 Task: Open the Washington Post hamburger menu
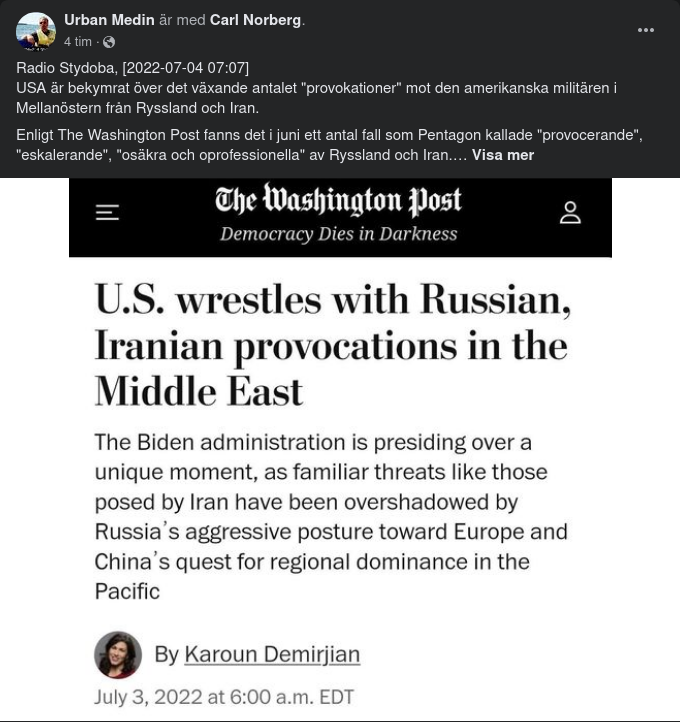[x=107, y=212]
